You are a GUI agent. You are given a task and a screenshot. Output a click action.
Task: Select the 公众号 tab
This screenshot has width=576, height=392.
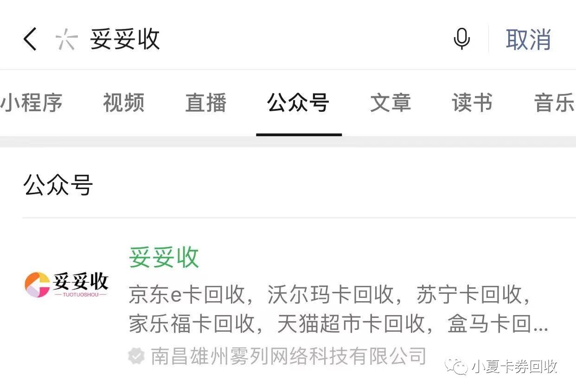[x=298, y=102]
